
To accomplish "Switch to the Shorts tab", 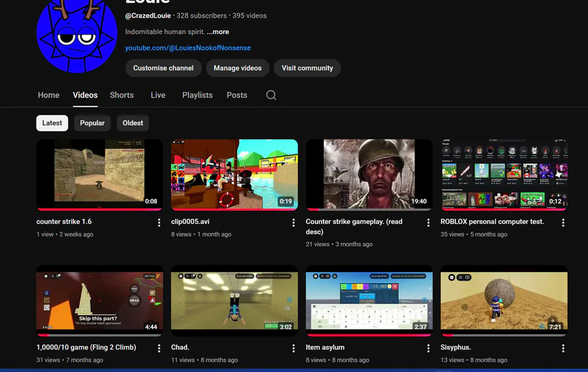I will tap(122, 95).
